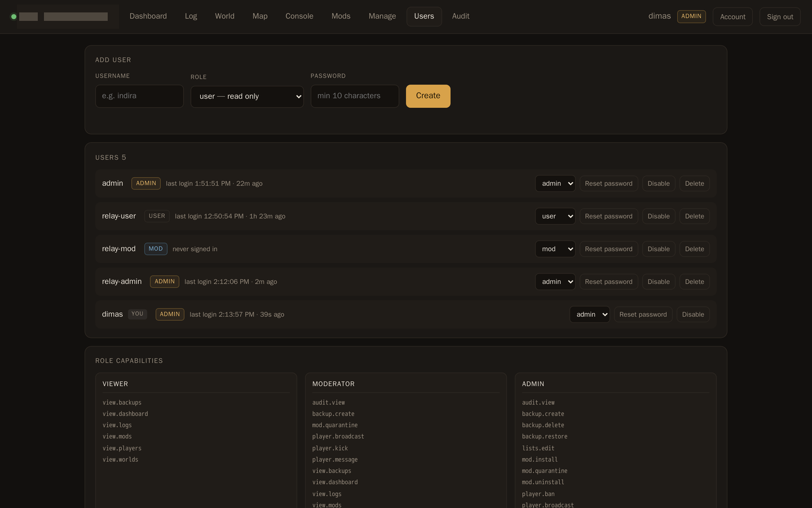The width and height of the screenshot is (812, 508).
Task: Disable the admin user account
Action: tap(659, 183)
